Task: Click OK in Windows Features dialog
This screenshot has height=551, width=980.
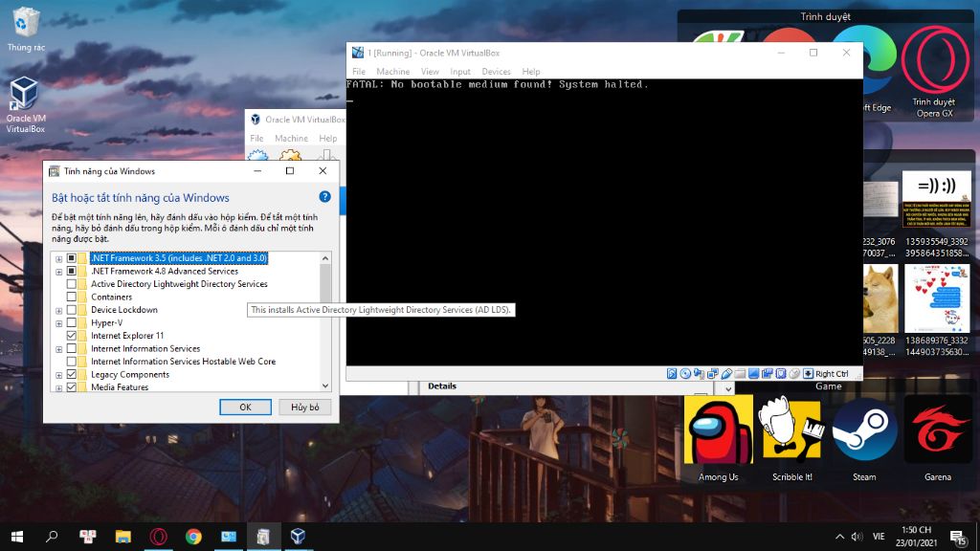Action: point(245,407)
